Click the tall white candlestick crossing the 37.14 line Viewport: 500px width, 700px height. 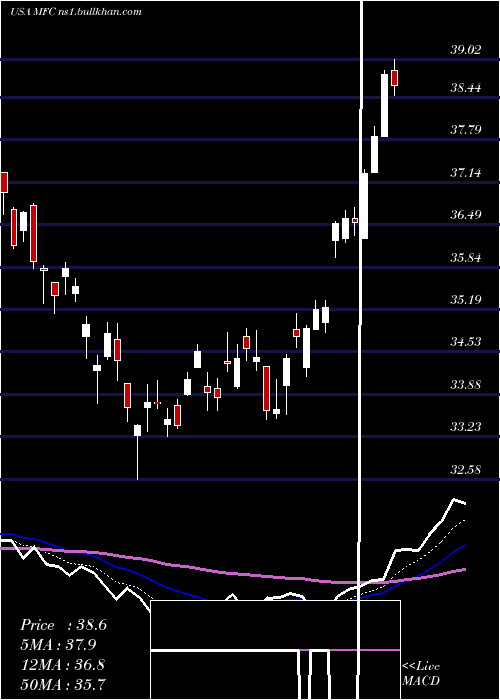pyautogui.click(x=365, y=206)
